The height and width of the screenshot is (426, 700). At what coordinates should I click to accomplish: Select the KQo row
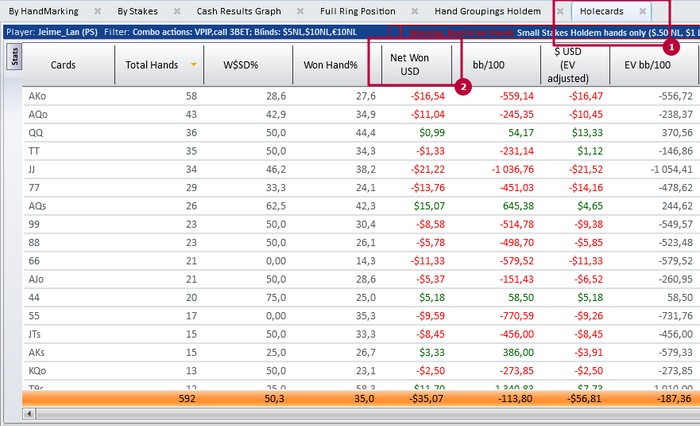pyautogui.click(x=361, y=371)
